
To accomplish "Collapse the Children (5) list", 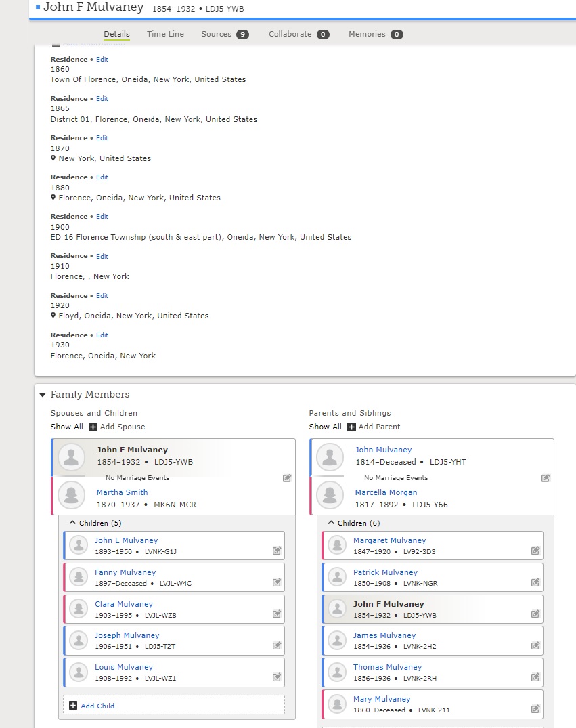I will 72,523.
